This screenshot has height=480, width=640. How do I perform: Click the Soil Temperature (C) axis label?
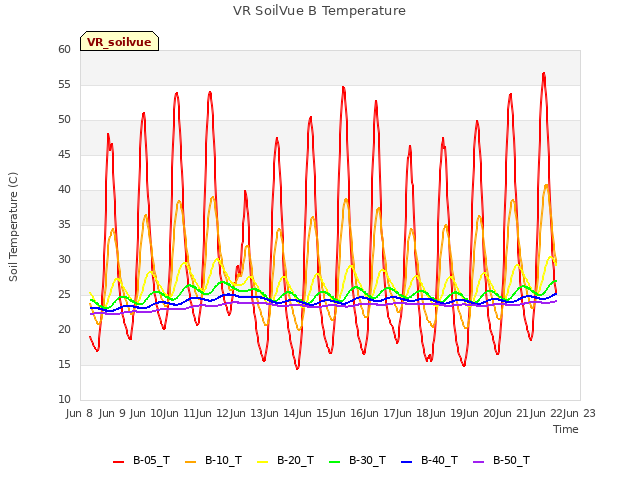click(13, 227)
